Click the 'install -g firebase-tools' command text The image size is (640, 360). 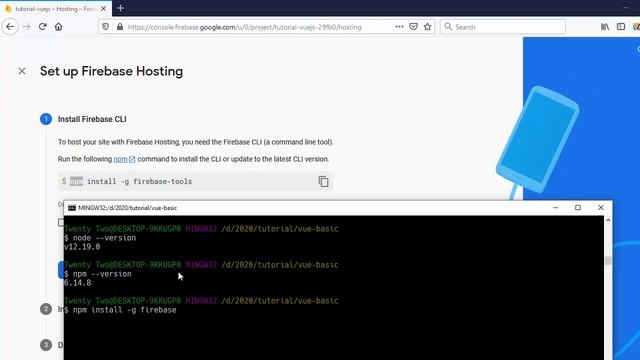click(x=139, y=182)
